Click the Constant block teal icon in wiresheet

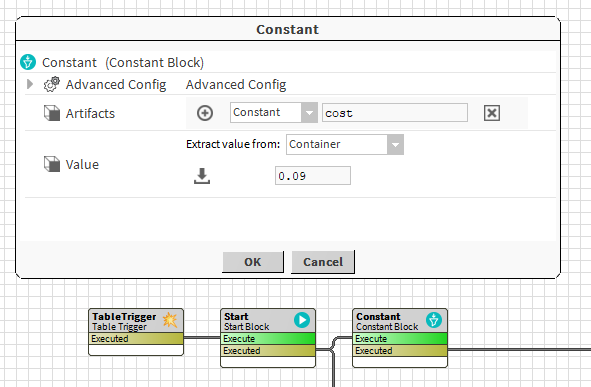pos(434,320)
